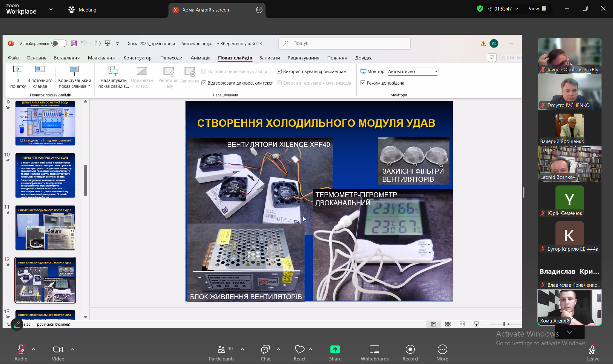Click the slide panel vertical scrollbar
The width and height of the screenshot is (613, 364).
[85, 180]
